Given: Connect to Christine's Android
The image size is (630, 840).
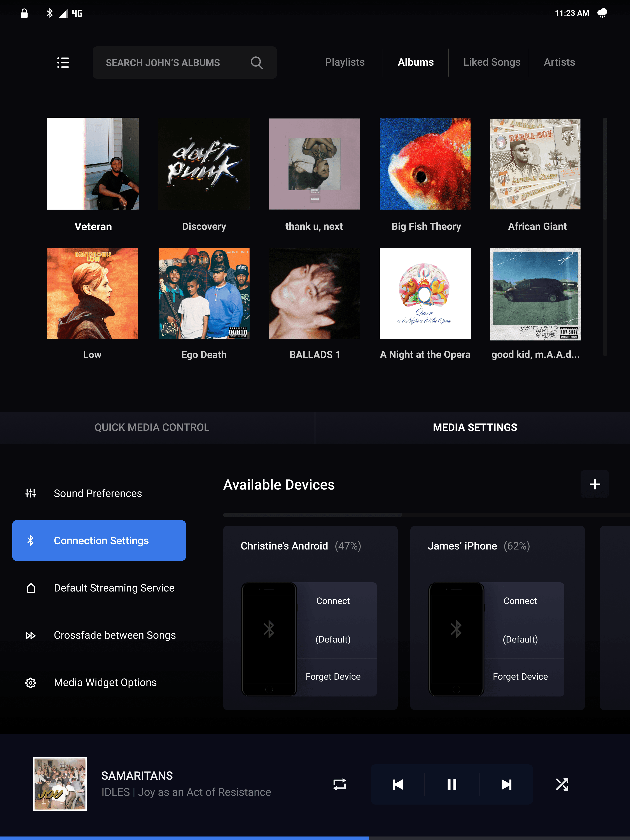Looking at the screenshot, I should [336, 601].
